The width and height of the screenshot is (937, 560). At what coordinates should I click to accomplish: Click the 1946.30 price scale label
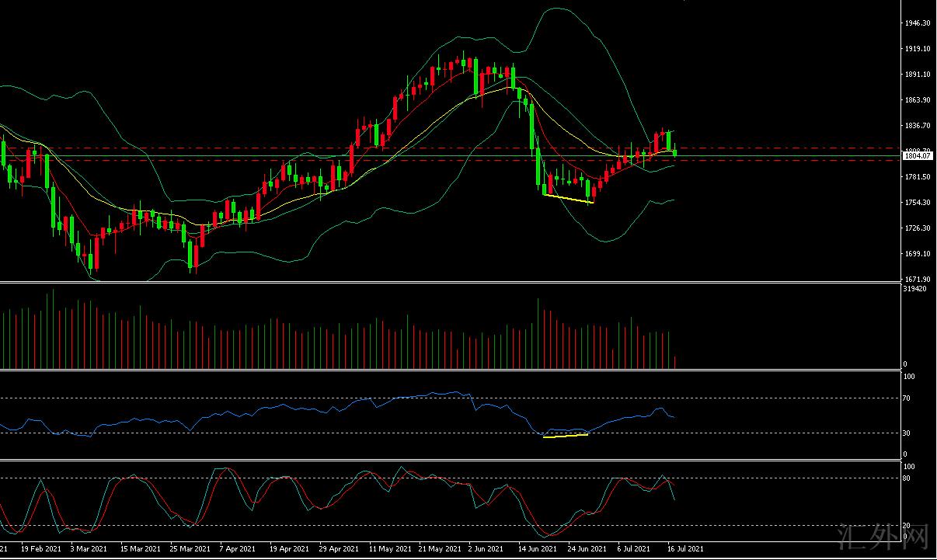tap(918, 23)
